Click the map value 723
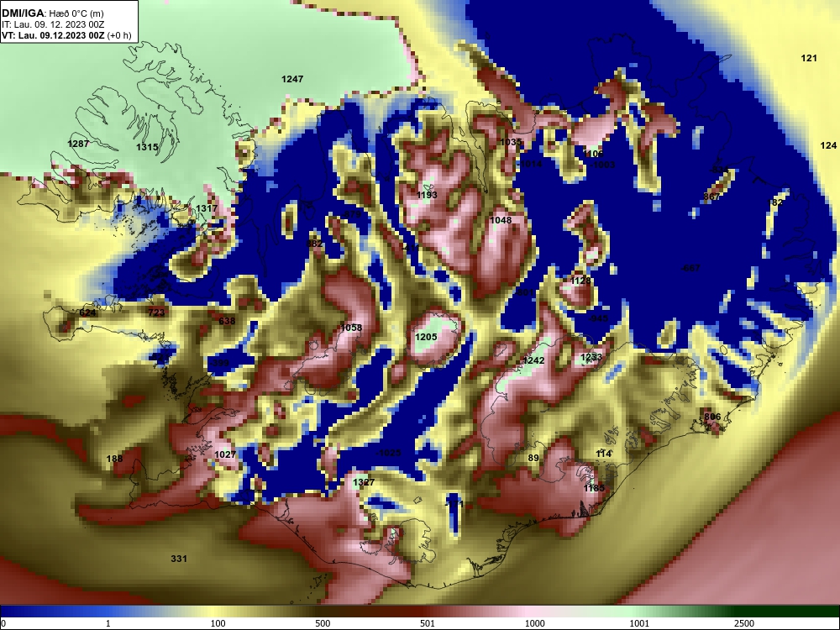 coord(156,312)
